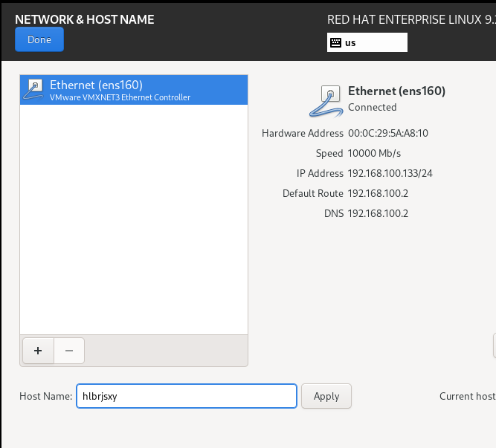
Task: Click the large Ethernet icon in details panel
Action: pos(324,100)
